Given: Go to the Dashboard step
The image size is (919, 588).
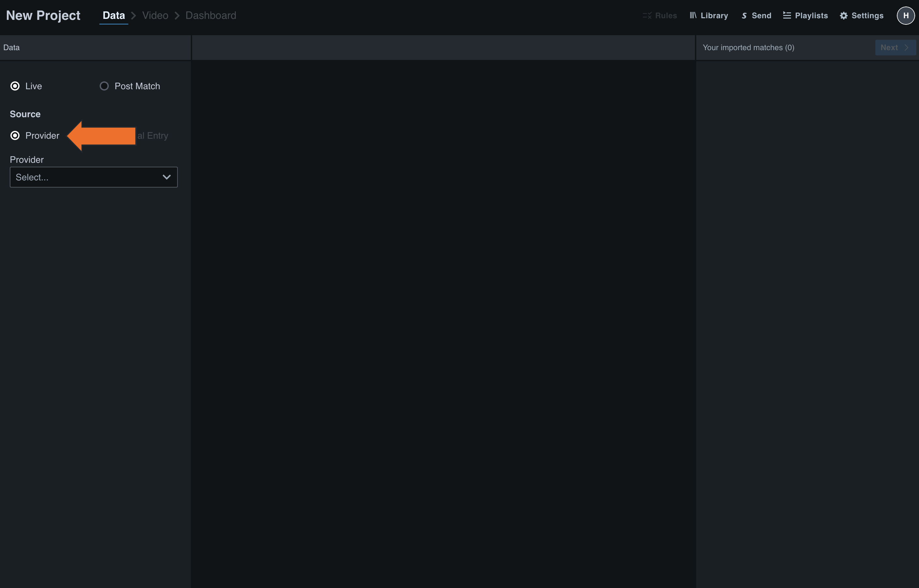Looking at the screenshot, I should tap(211, 15).
